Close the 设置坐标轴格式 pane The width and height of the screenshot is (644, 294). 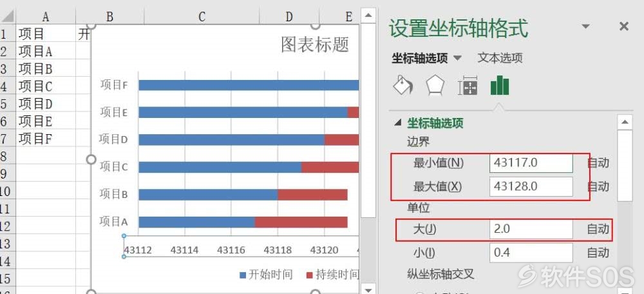624,26
